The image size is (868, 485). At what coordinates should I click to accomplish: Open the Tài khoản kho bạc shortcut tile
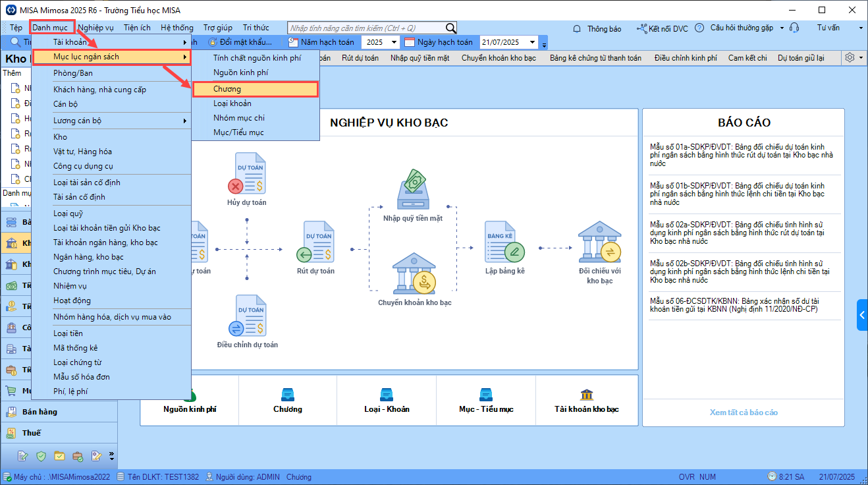pyautogui.click(x=586, y=401)
